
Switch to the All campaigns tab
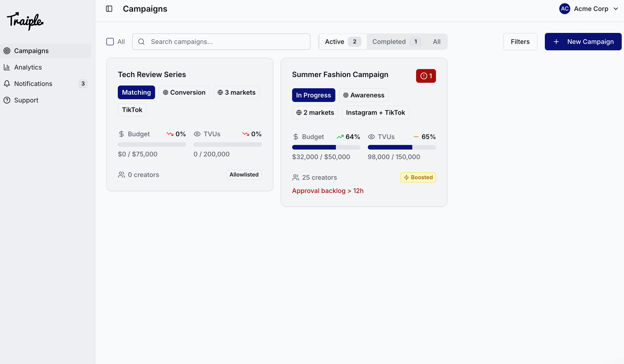[x=436, y=42]
